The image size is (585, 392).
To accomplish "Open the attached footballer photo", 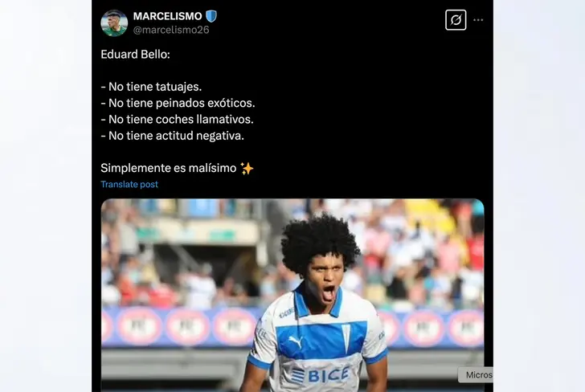I will [292, 296].
